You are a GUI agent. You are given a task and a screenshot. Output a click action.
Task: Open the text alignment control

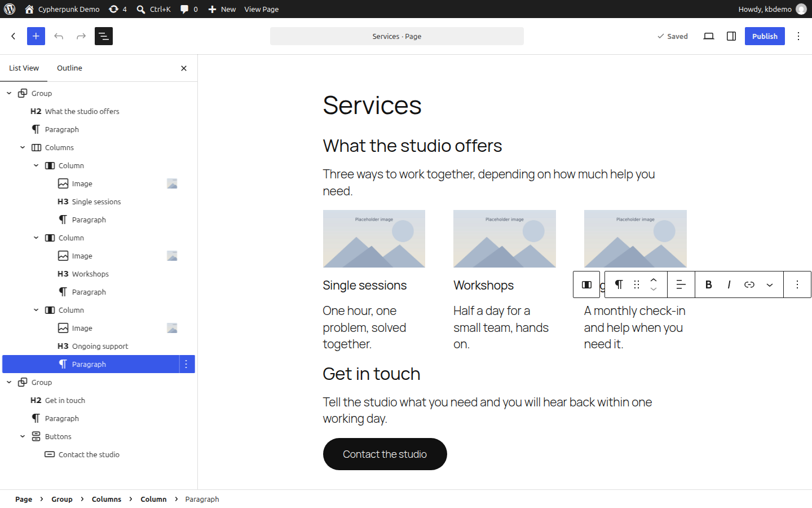tap(681, 284)
